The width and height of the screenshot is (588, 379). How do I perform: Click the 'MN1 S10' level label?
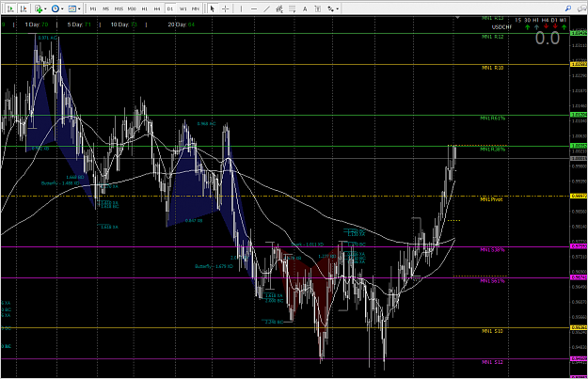492,331
